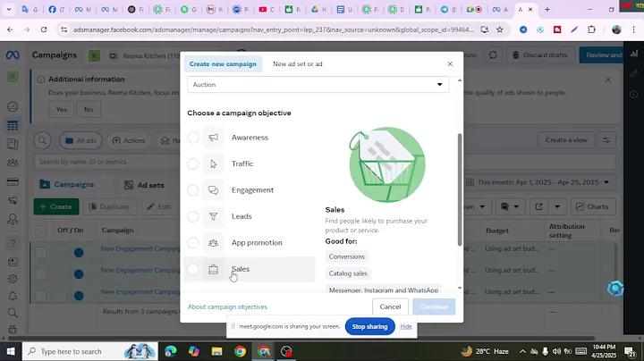644x361 pixels.
Task: Open the Campaigns tab
Action: (x=67, y=185)
